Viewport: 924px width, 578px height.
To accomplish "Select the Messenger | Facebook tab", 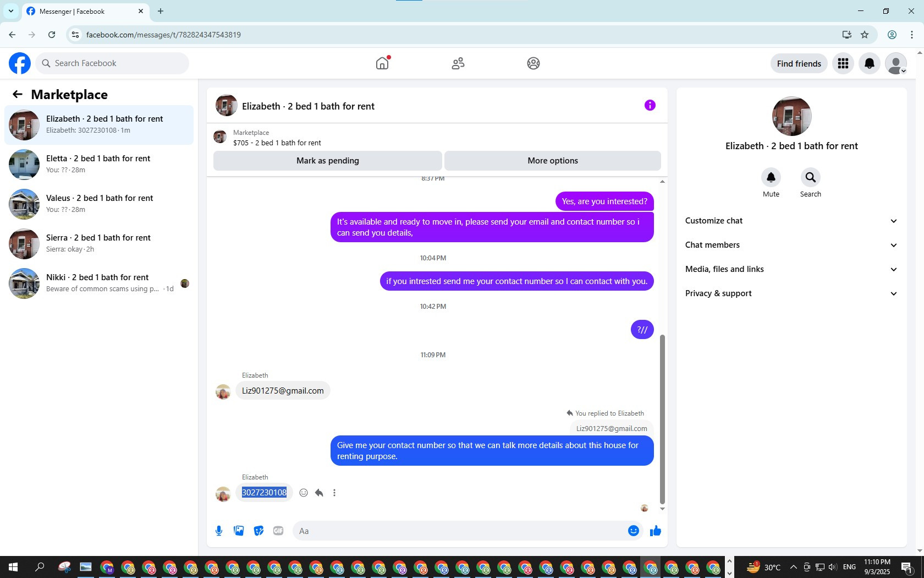I will (85, 12).
